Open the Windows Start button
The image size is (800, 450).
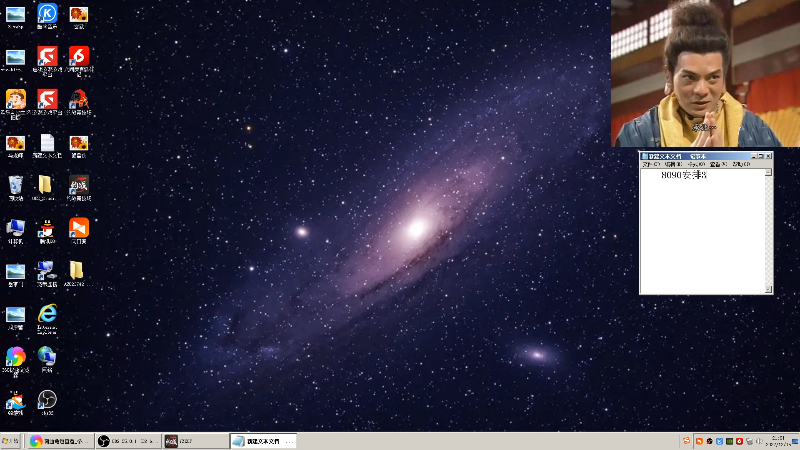point(11,441)
